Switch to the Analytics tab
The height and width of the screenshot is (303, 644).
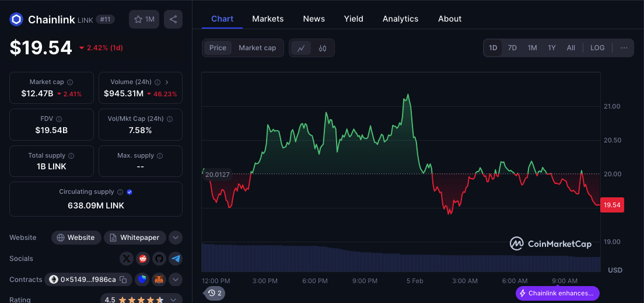click(400, 19)
